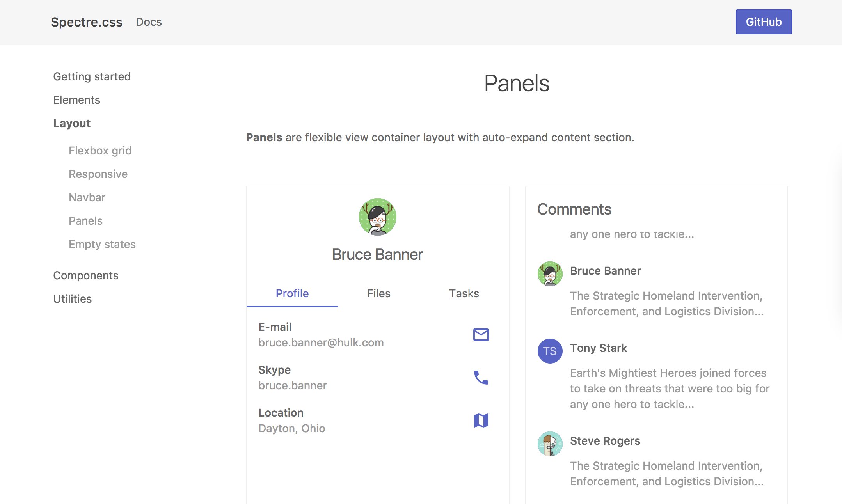Click the Skype username bruce.banner

pos(293,385)
